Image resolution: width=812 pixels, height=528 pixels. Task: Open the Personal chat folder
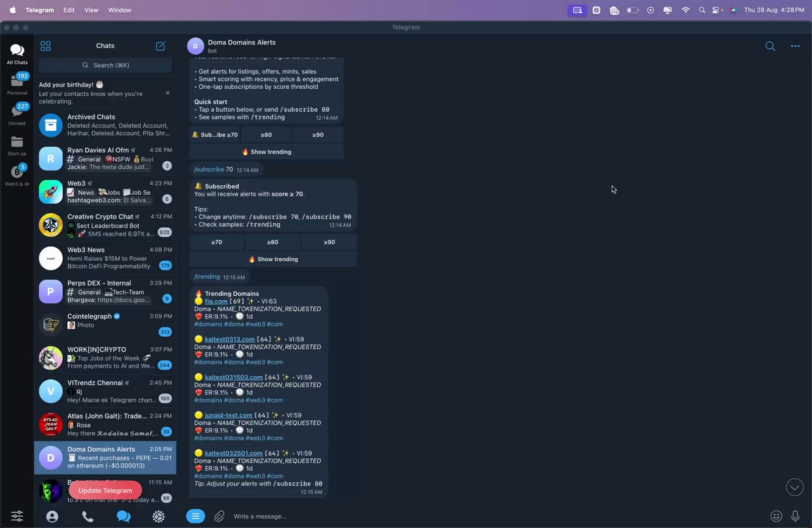click(17, 84)
